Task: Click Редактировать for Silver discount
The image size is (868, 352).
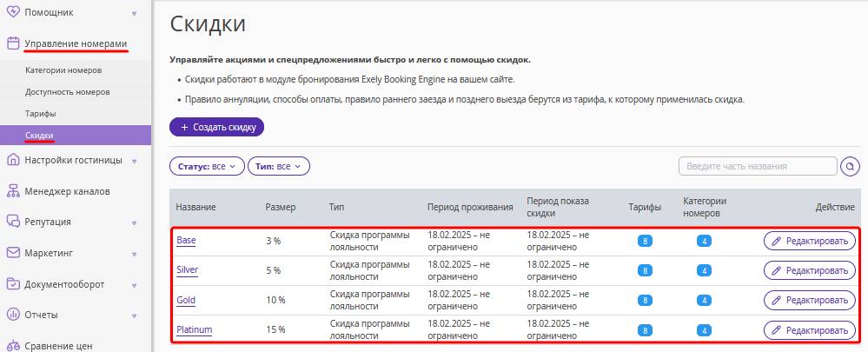Action: point(810,270)
